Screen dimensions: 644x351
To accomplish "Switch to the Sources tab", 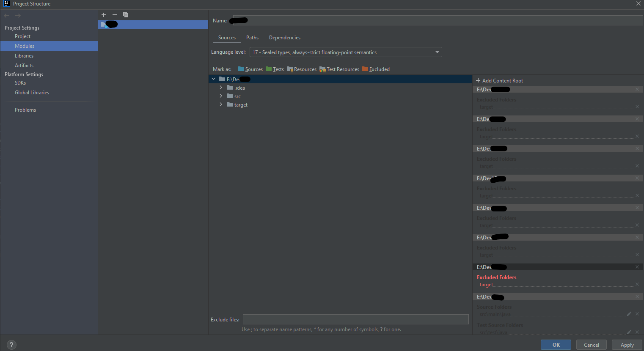I will (x=227, y=38).
